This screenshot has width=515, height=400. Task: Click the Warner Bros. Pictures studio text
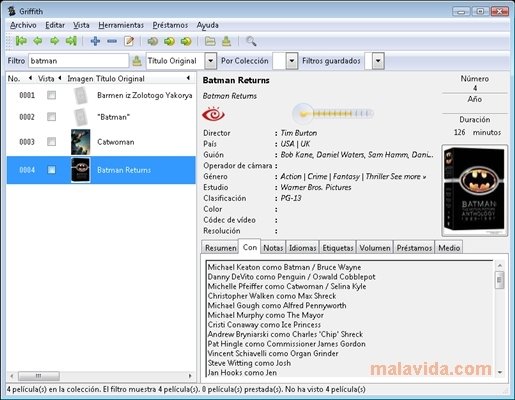pos(316,187)
